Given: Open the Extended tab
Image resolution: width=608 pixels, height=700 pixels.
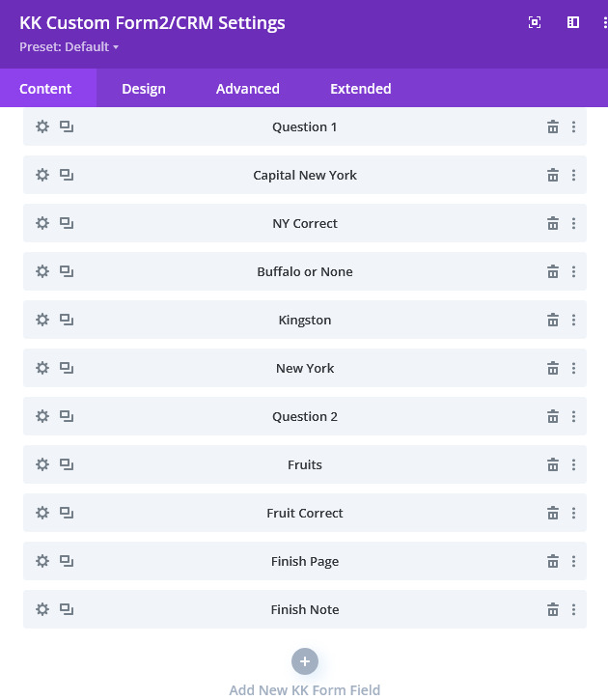Looking at the screenshot, I should (x=361, y=89).
